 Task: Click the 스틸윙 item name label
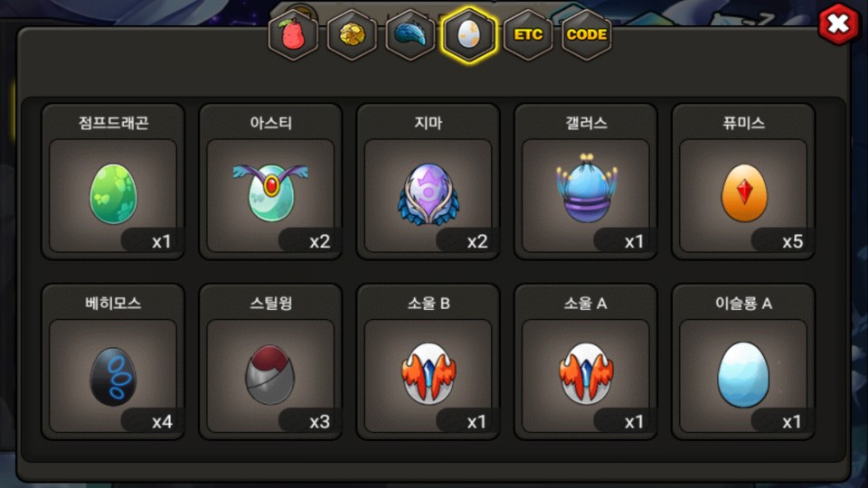[x=270, y=304]
